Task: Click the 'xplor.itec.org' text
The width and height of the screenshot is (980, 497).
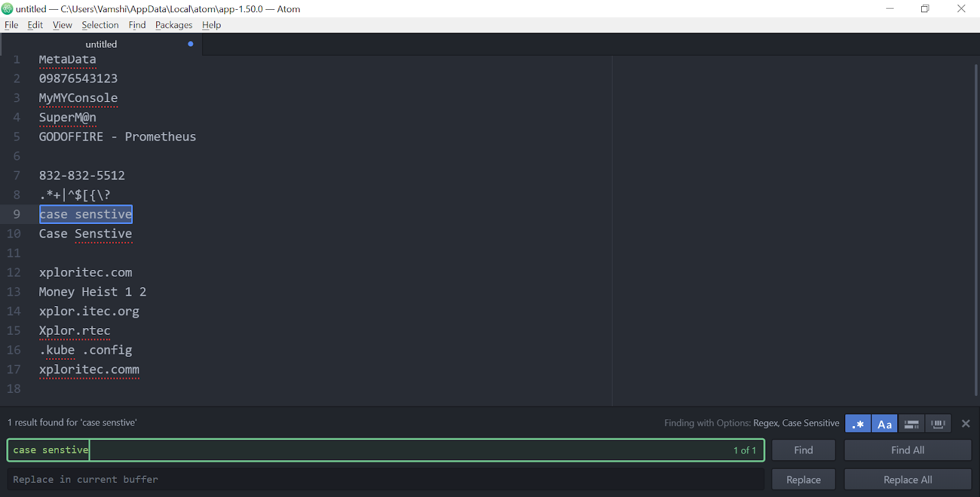Action: (89, 311)
